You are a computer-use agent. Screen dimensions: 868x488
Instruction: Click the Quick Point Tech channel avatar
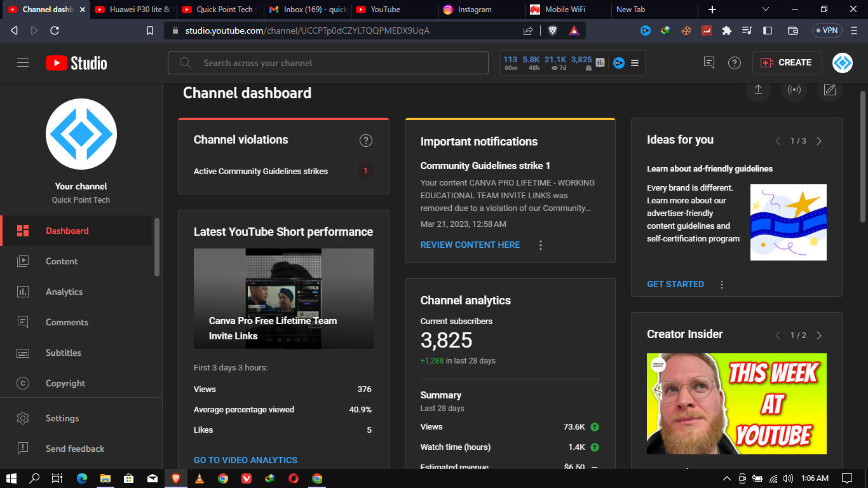coord(81,134)
